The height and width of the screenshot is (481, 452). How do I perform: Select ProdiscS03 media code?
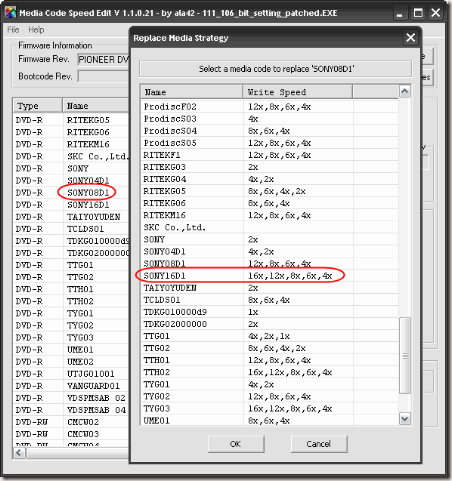pyautogui.click(x=269, y=119)
